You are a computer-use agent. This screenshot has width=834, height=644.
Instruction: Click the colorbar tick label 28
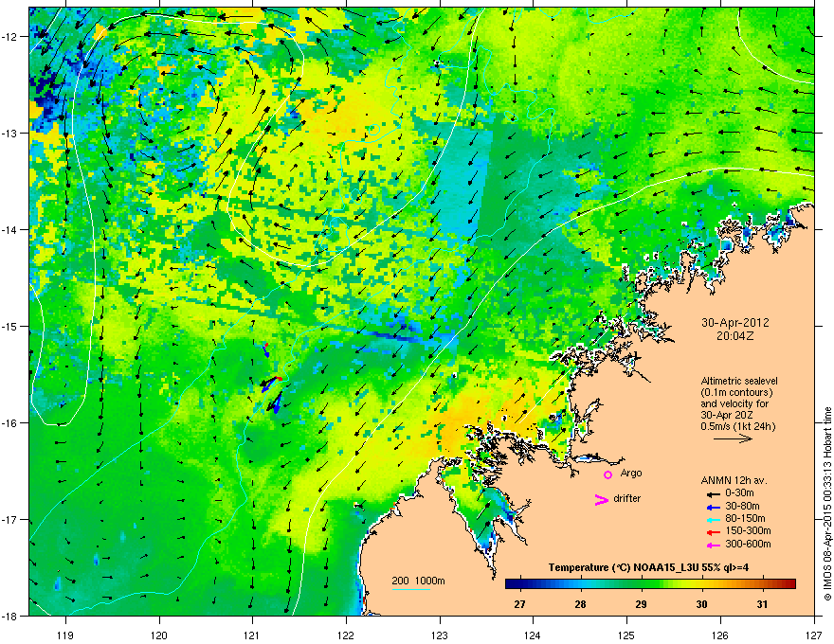pos(580,604)
